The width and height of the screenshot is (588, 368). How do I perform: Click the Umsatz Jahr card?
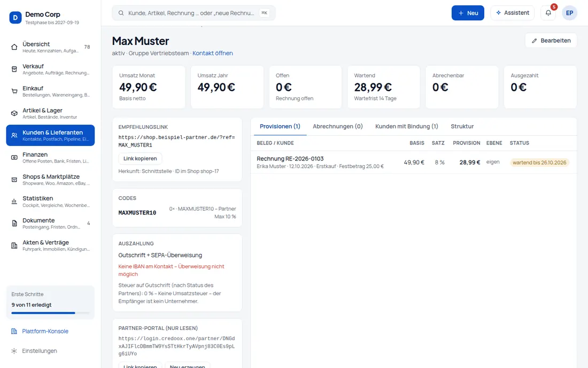click(x=227, y=87)
